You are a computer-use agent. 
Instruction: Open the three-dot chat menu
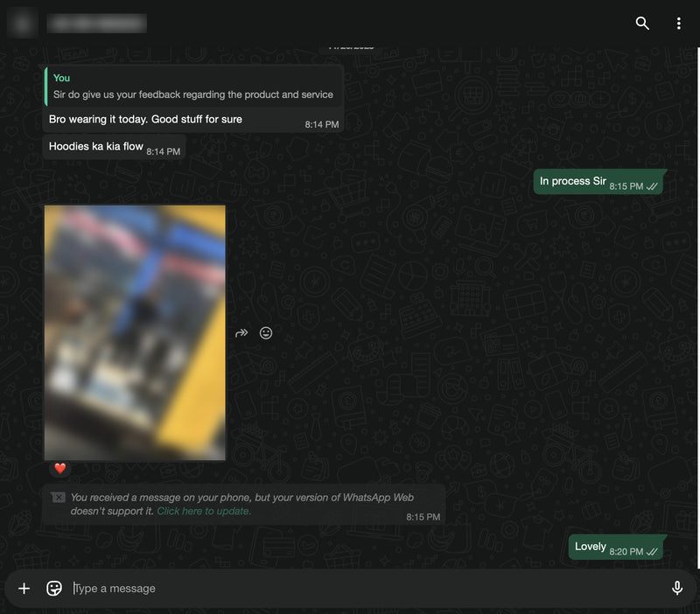tap(679, 24)
